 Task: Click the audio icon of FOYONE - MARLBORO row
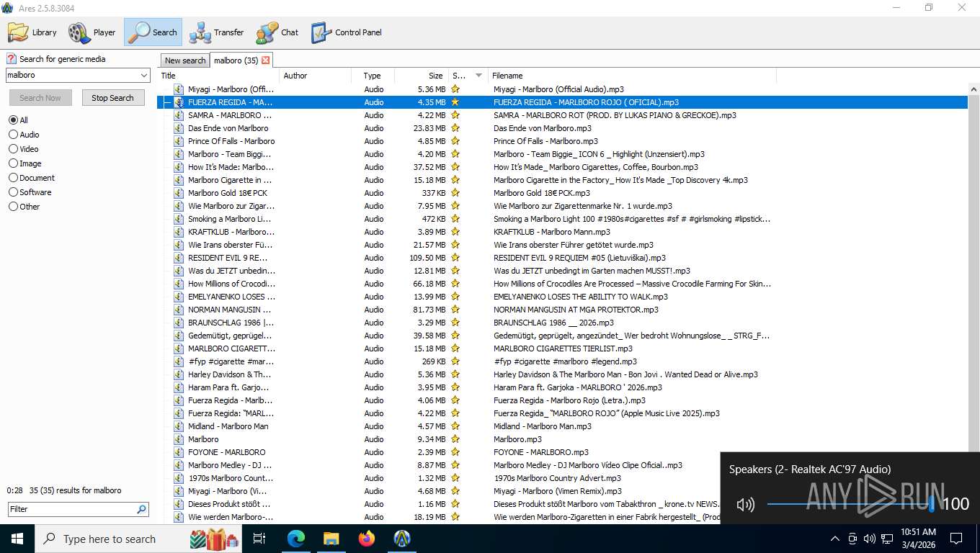(x=179, y=452)
